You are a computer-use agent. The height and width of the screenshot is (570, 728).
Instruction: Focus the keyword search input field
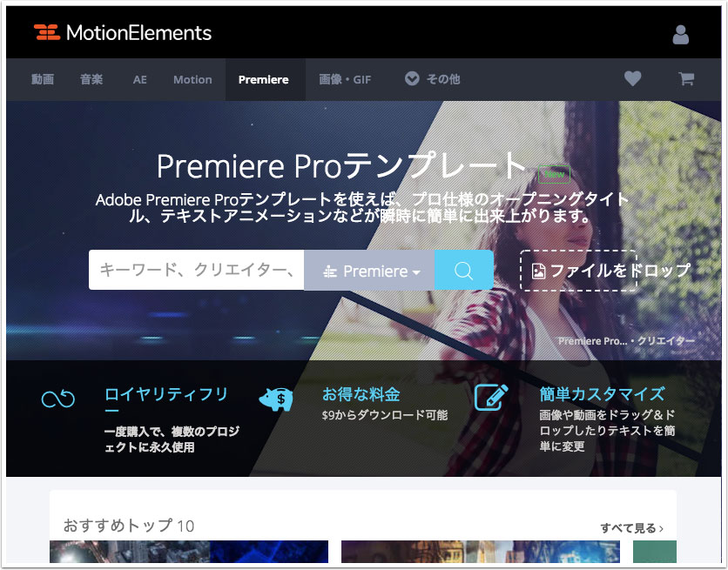pos(197,270)
